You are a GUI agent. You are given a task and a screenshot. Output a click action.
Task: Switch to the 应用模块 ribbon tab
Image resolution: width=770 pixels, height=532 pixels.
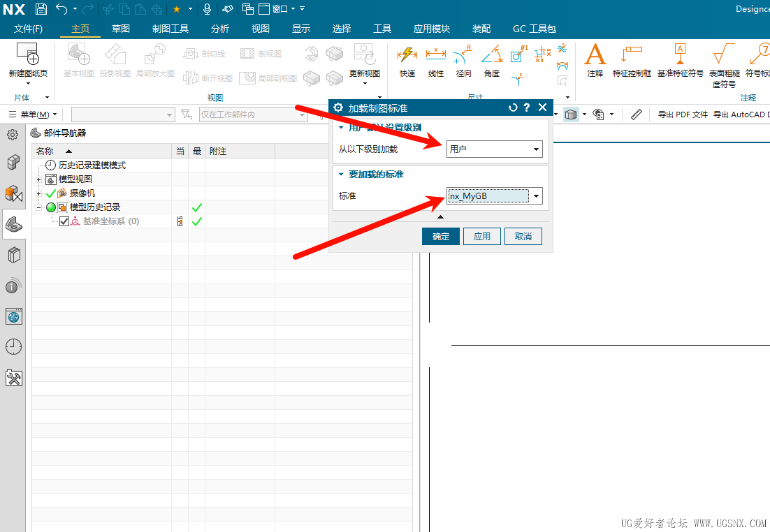[x=431, y=29]
